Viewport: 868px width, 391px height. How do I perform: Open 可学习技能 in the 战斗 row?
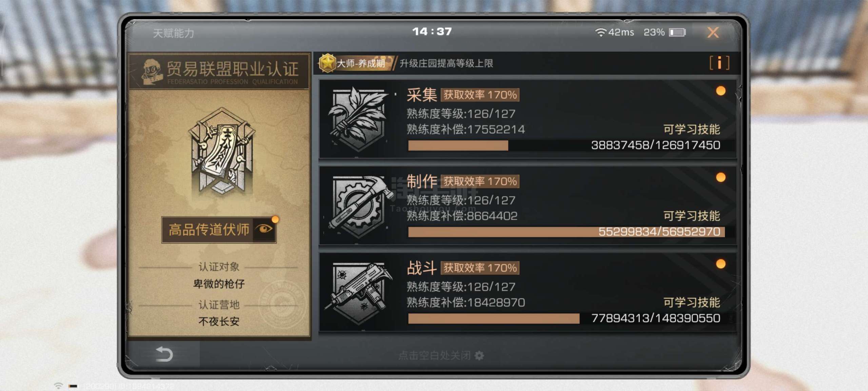692,302
